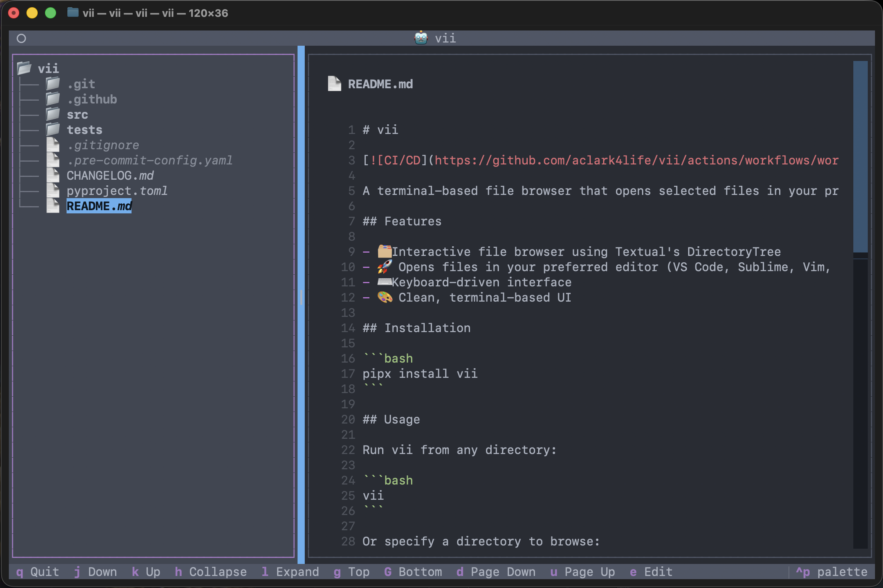Screen dimensions: 883x588
Task: Click the folder icon in the window title bar
Action: [73, 13]
